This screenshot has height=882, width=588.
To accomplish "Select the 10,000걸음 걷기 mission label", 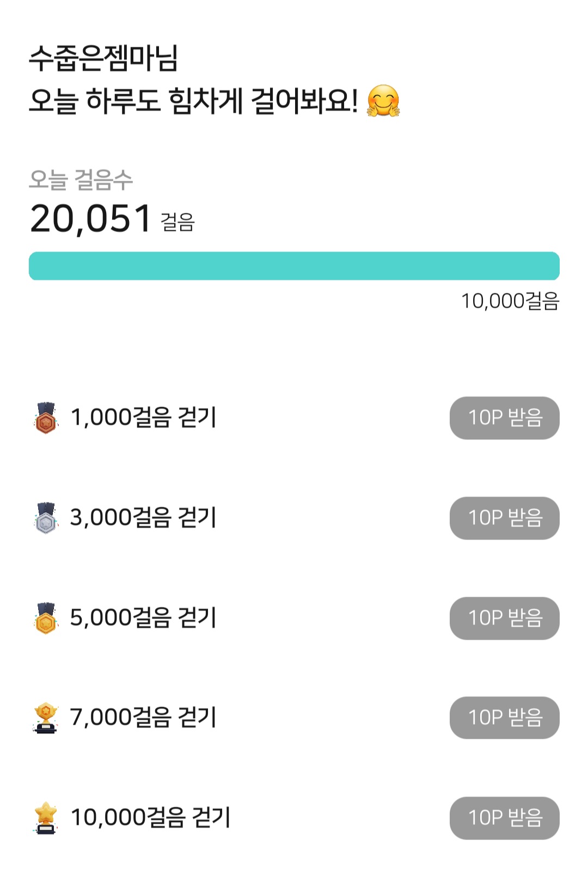I will point(151,817).
